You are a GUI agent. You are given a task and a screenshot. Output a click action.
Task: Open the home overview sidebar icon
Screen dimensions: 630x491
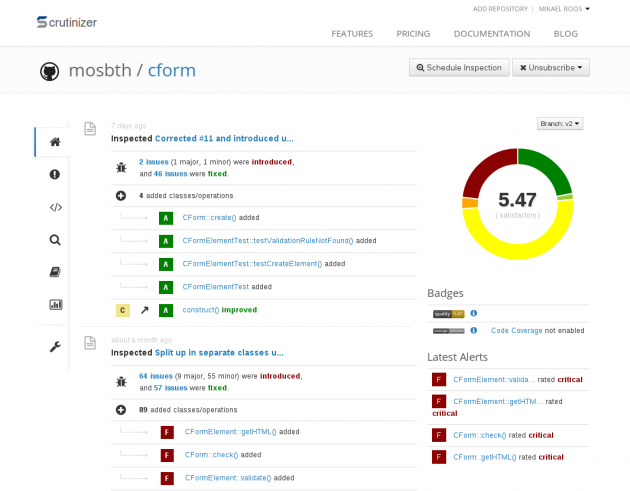pos(55,142)
